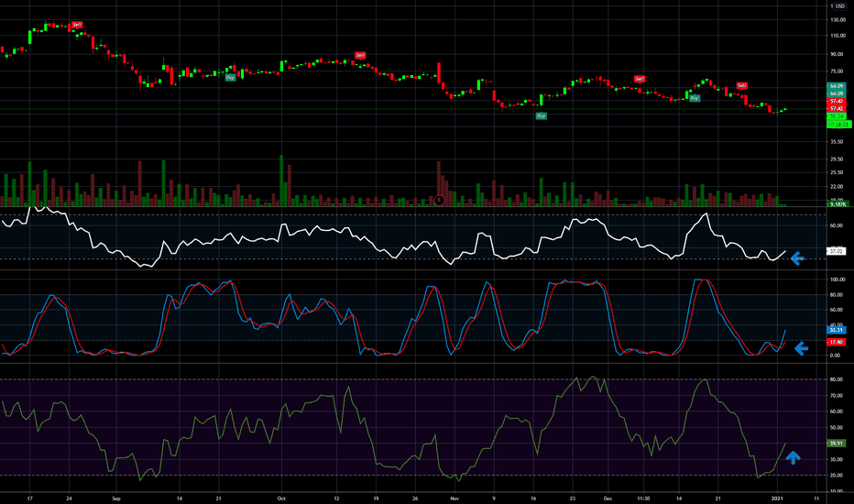Click the 50.00 scale label in bottom pane
This screenshot has height=504, width=854.
837,428
